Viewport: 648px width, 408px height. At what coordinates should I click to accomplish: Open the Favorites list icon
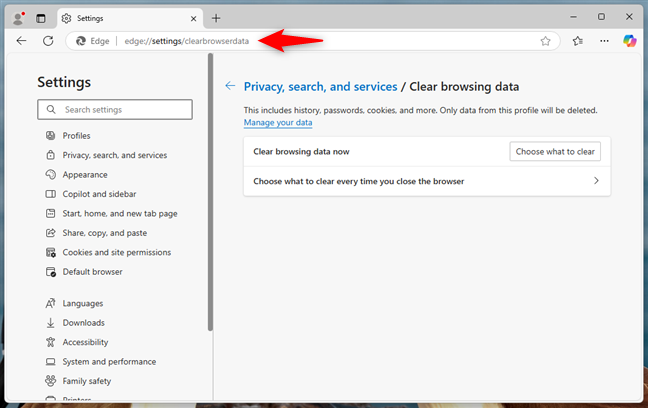coord(578,41)
